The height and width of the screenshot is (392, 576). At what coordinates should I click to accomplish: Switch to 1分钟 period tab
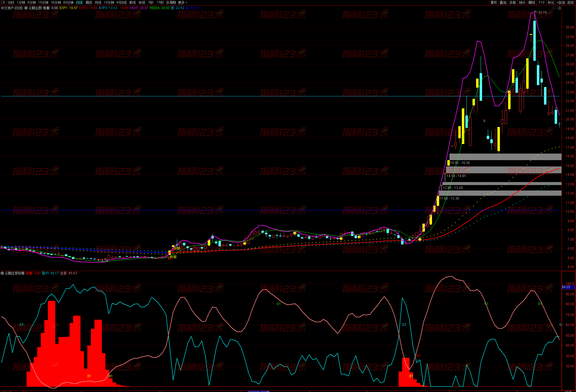21,2
